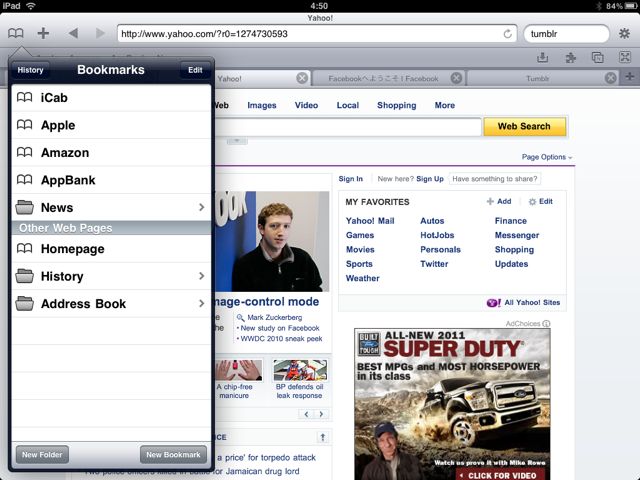Close the Tumblr tab
The height and width of the screenshot is (480, 640).
click(x=610, y=78)
